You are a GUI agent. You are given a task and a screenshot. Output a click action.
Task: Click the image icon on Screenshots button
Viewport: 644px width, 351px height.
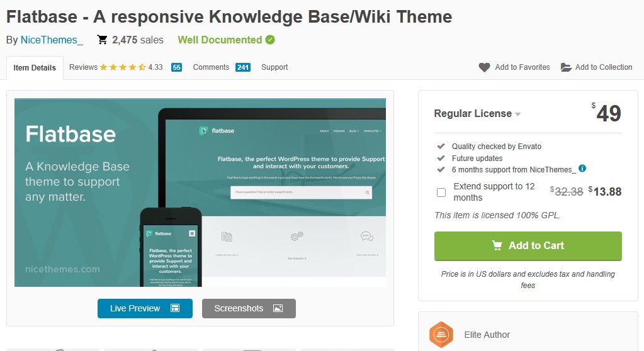pos(278,308)
